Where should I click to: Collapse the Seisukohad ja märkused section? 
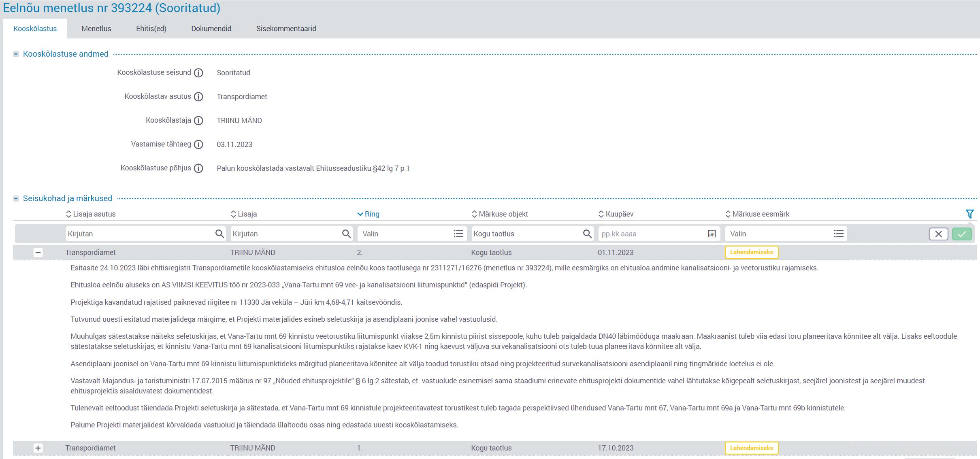click(16, 199)
